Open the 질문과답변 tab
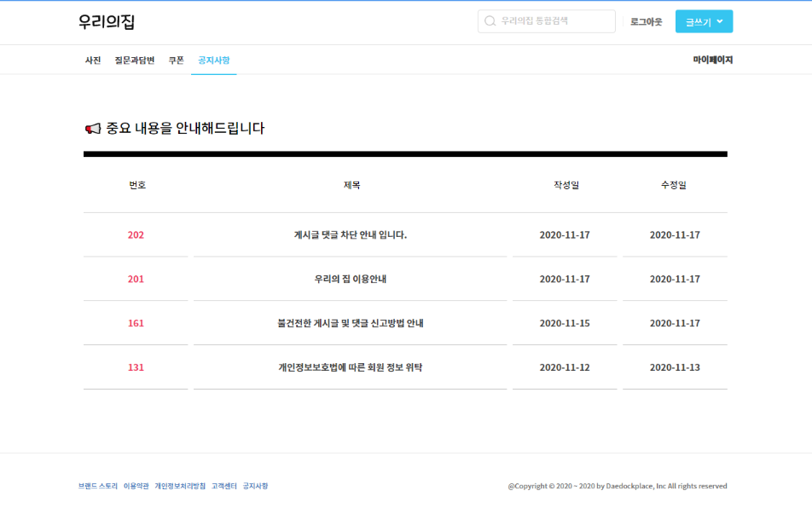Image resolution: width=812 pixels, height=514 pixels. pyautogui.click(x=132, y=60)
